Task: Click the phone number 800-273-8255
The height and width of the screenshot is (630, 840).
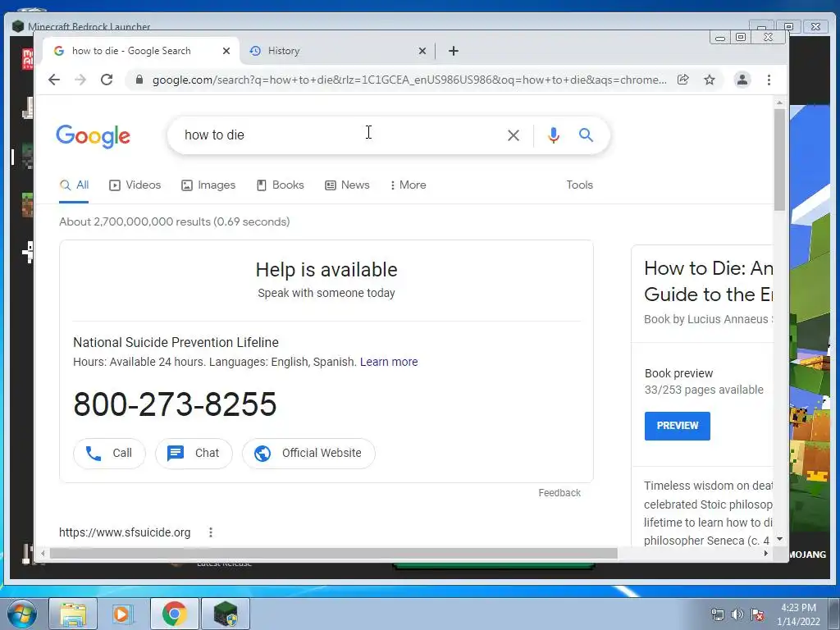Action: pyautogui.click(x=176, y=404)
